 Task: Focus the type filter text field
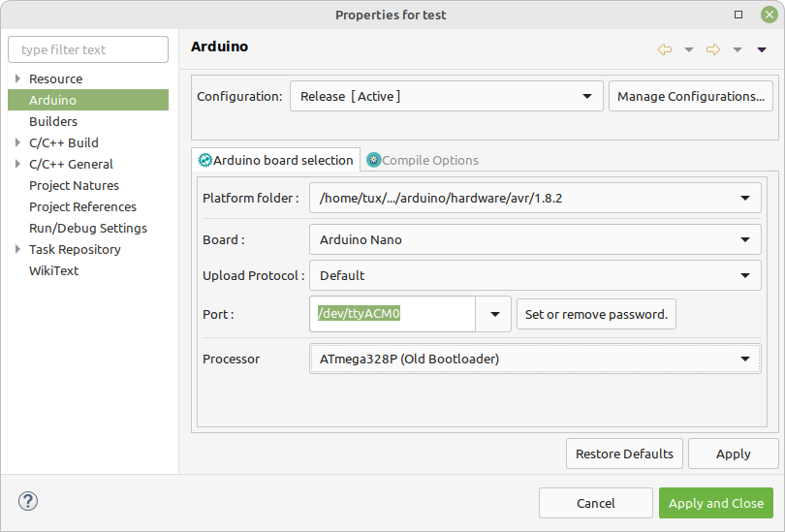click(x=88, y=49)
